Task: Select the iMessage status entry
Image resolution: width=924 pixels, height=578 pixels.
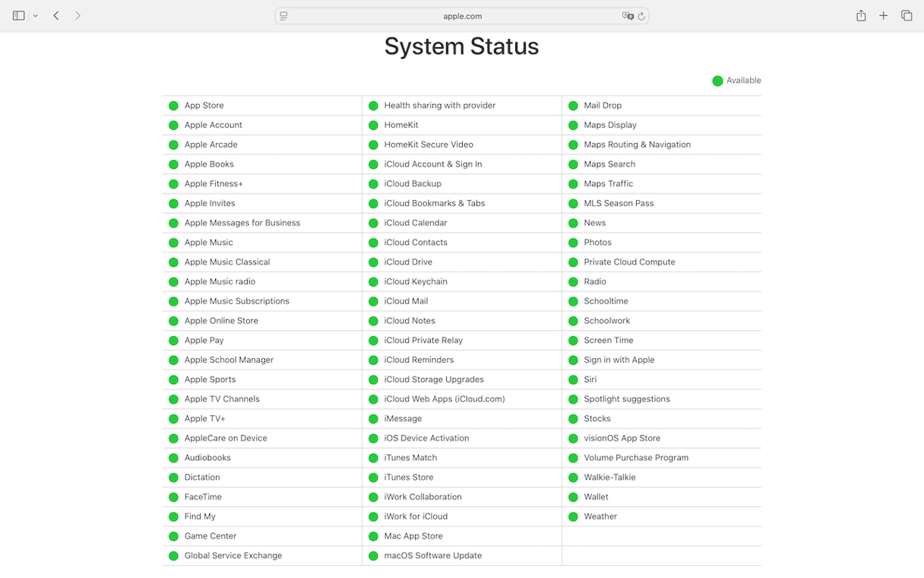Action: tap(403, 419)
